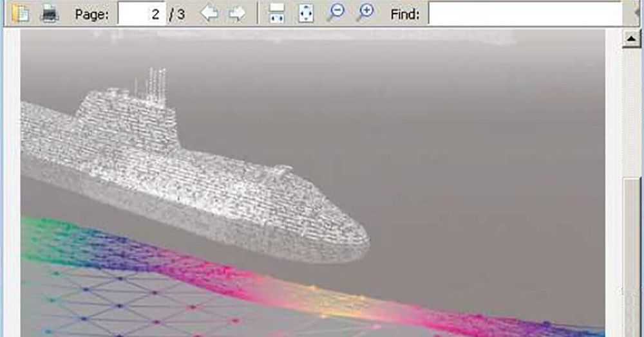Select the fit whole page icon
The width and height of the screenshot is (644, 337).
(x=307, y=14)
